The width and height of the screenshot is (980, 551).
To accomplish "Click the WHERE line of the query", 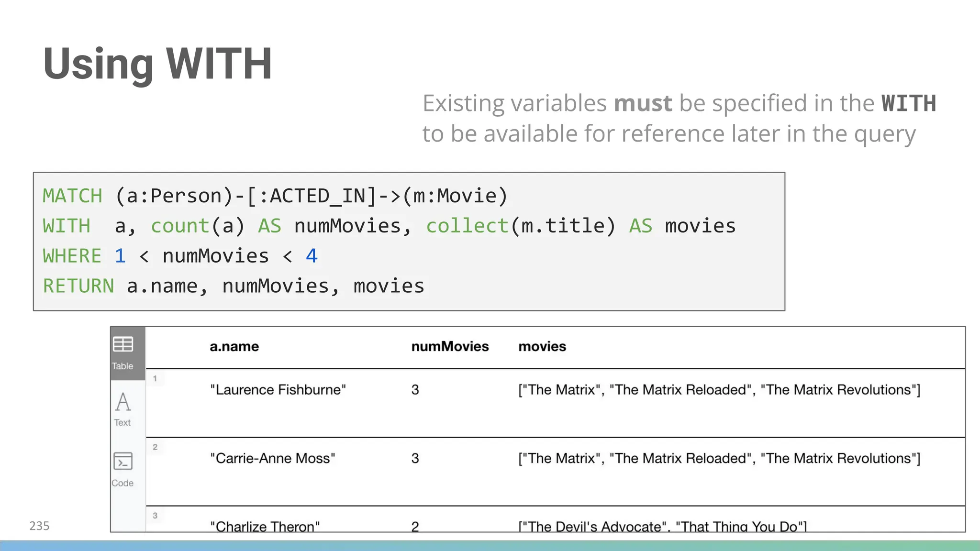I will [x=180, y=256].
